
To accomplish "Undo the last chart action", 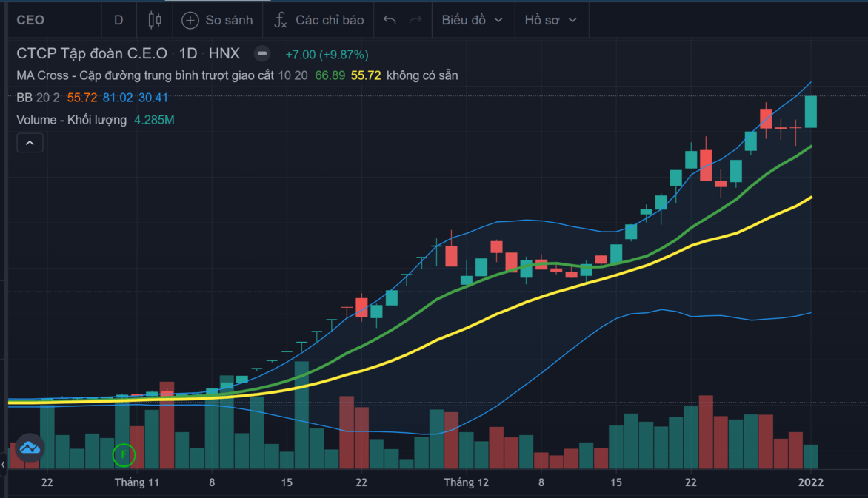I will (x=390, y=20).
